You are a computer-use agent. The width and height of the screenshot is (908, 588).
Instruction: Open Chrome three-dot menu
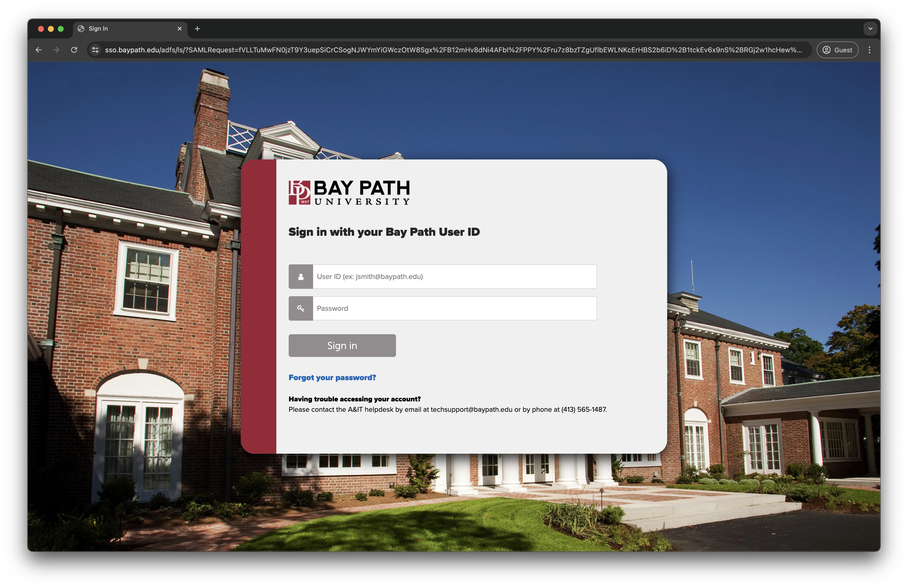click(x=870, y=50)
